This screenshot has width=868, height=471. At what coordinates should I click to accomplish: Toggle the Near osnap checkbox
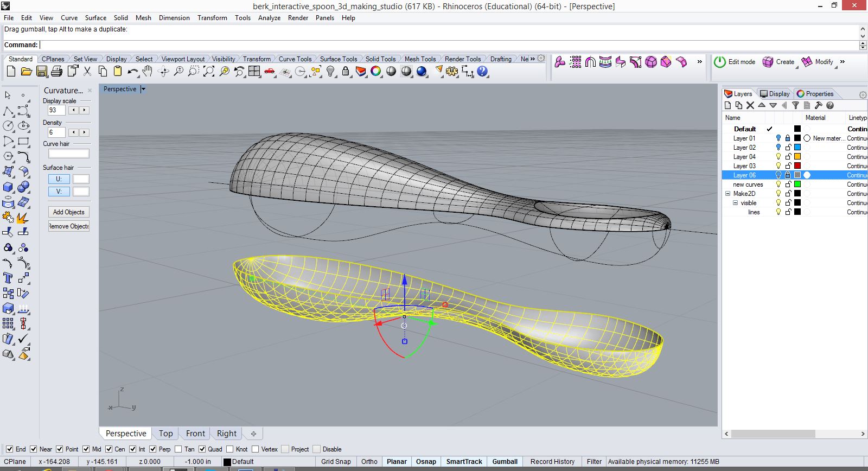pos(34,449)
